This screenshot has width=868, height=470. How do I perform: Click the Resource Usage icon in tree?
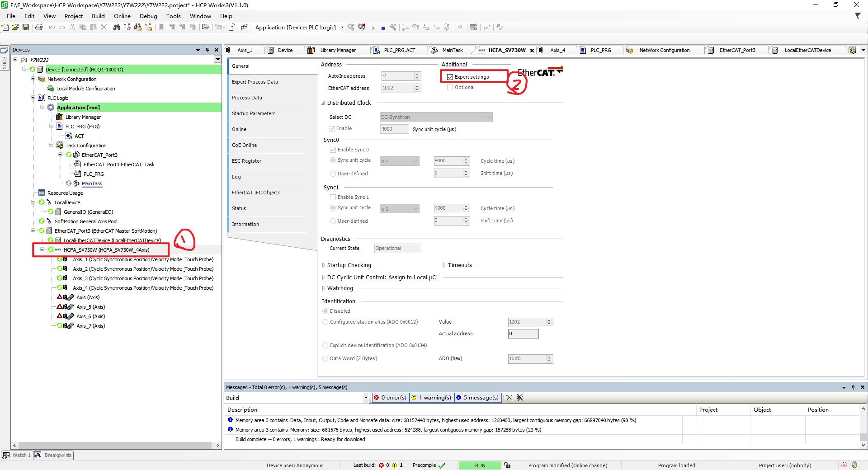tap(42, 193)
